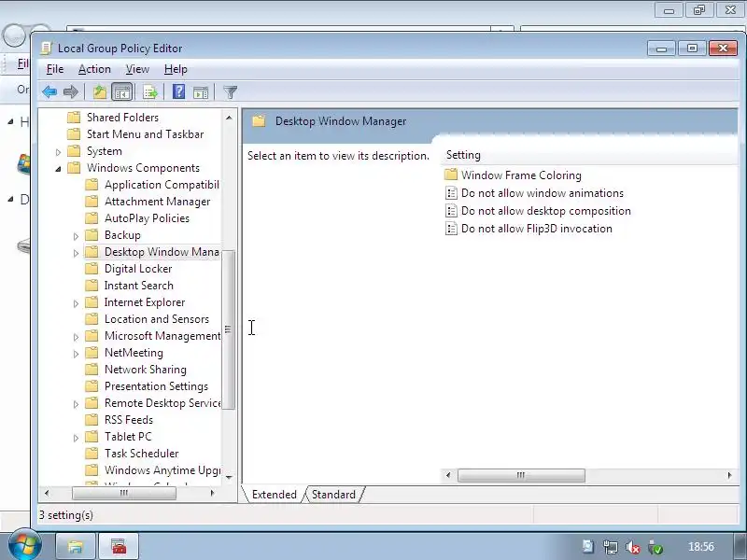The image size is (747, 560).
Task: Click tree pane scroll up arrow
Action: coord(229,118)
